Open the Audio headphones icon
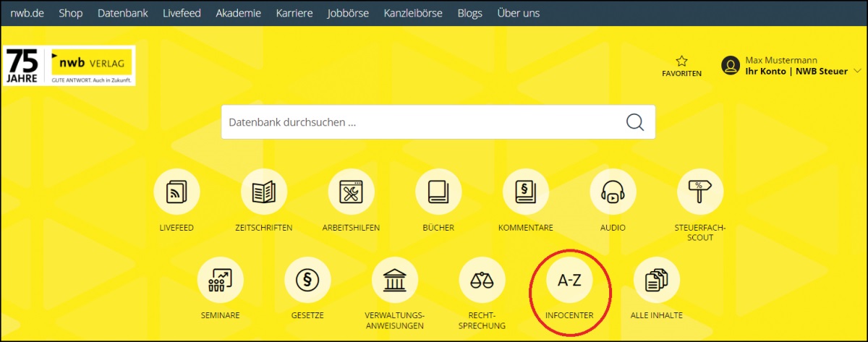Screen dimensions: 868x342 coord(613,192)
